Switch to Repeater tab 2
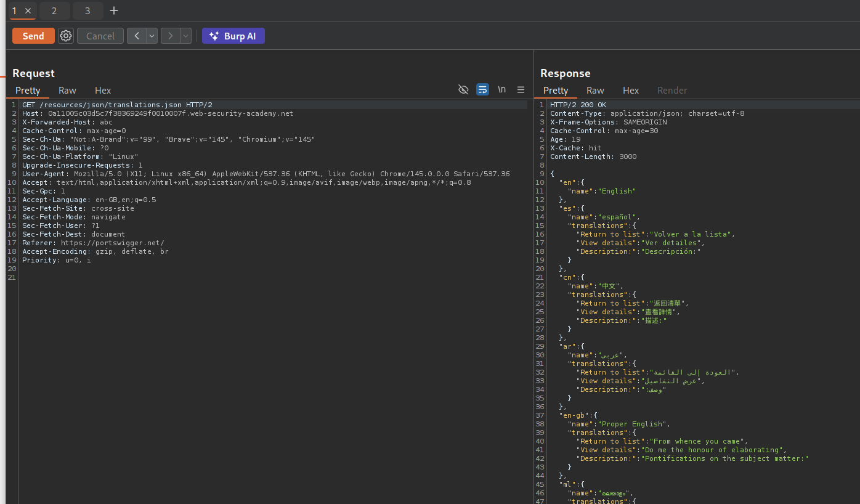 (x=54, y=10)
